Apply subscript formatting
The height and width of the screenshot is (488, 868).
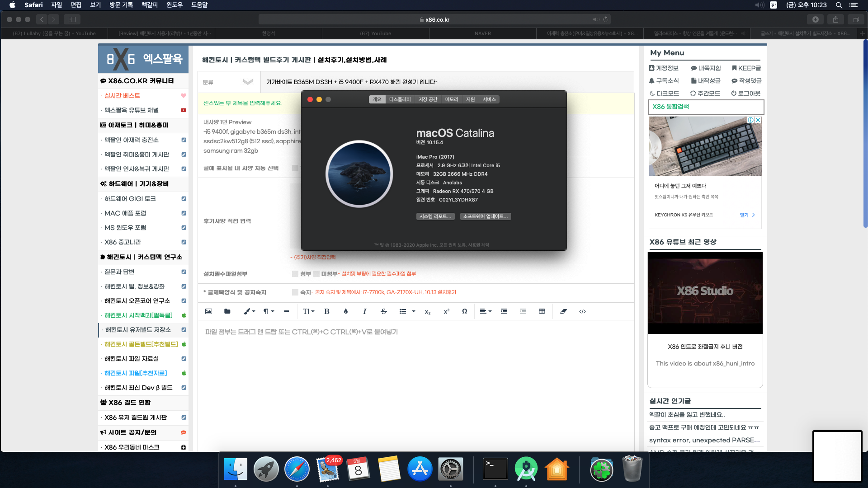428,311
